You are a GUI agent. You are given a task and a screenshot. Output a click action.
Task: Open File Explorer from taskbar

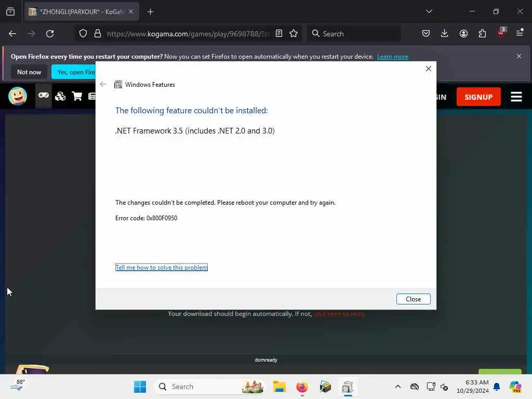pos(279,387)
